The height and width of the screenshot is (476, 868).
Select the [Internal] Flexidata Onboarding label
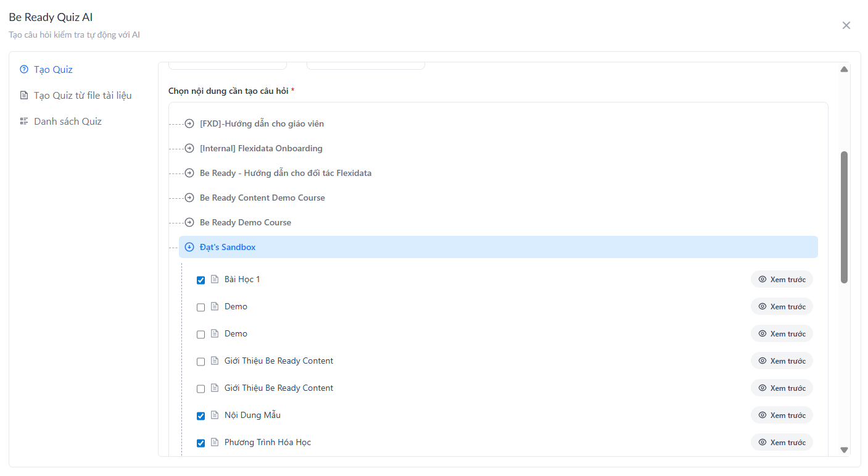pyautogui.click(x=261, y=148)
